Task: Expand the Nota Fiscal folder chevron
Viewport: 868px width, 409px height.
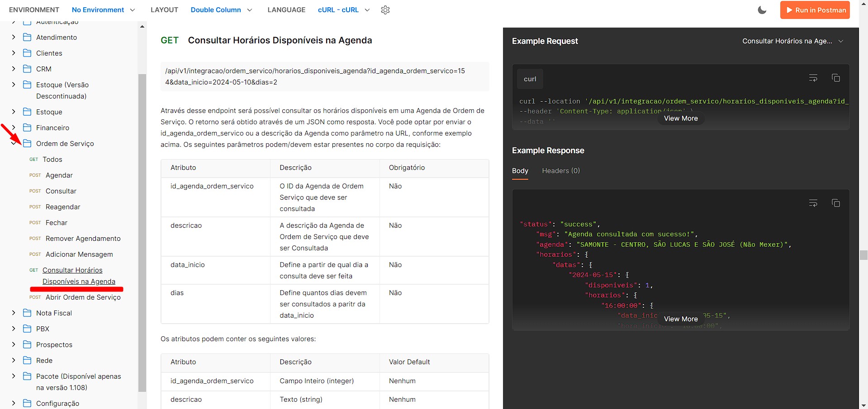Action: point(14,313)
